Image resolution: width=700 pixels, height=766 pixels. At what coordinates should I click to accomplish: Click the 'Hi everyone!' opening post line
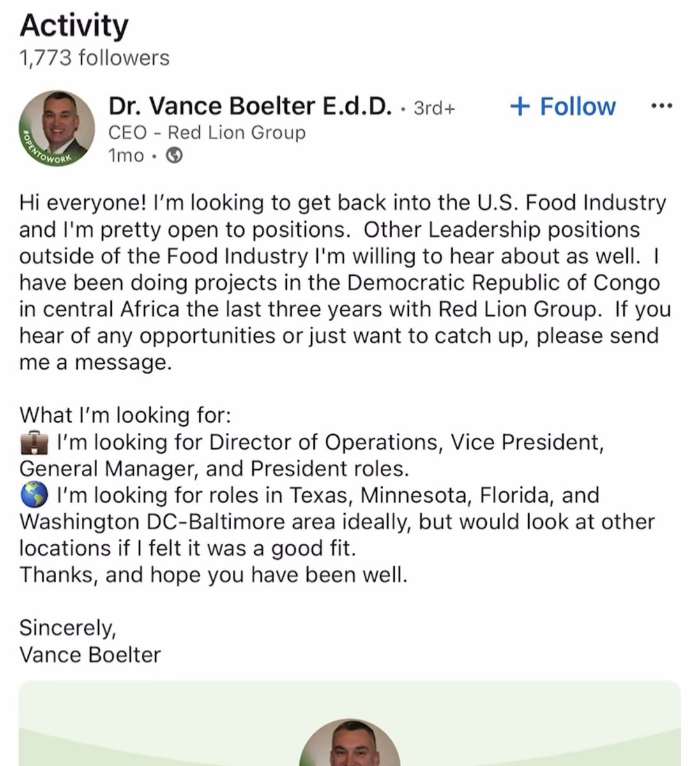point(342,203)
